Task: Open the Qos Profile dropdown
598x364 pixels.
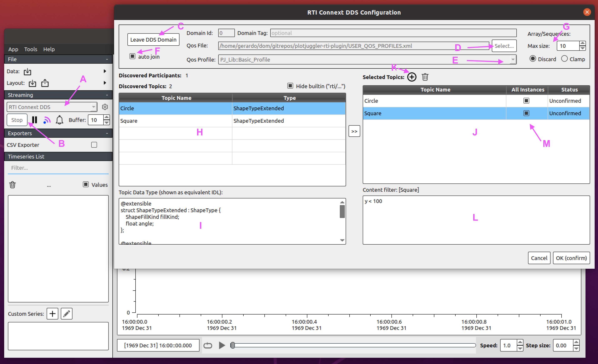Action: (x=513, y=59)
